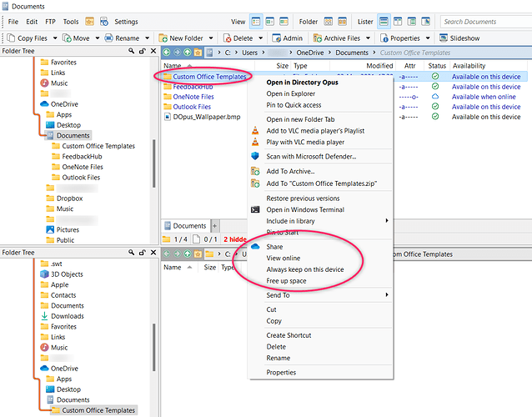
Task: Open the New Folder dropdown arrow
Action: pyautogui.click(x=211, y=38)
